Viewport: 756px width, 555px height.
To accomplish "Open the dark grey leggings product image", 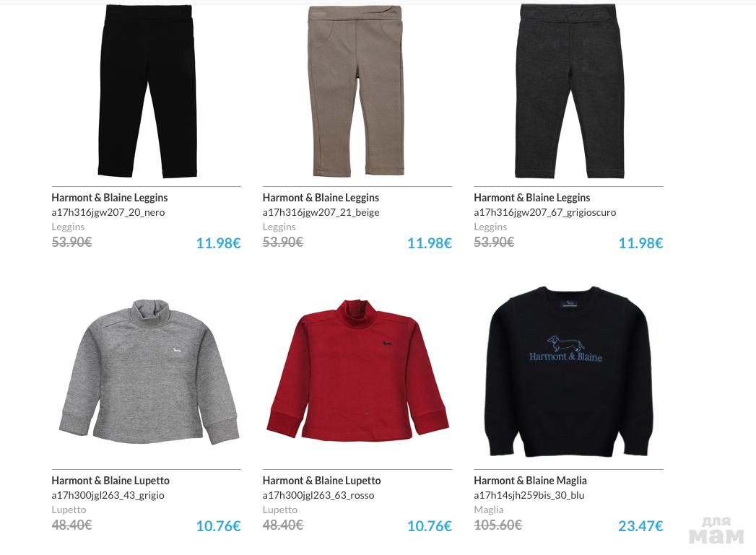I will (x=569, y=90).
